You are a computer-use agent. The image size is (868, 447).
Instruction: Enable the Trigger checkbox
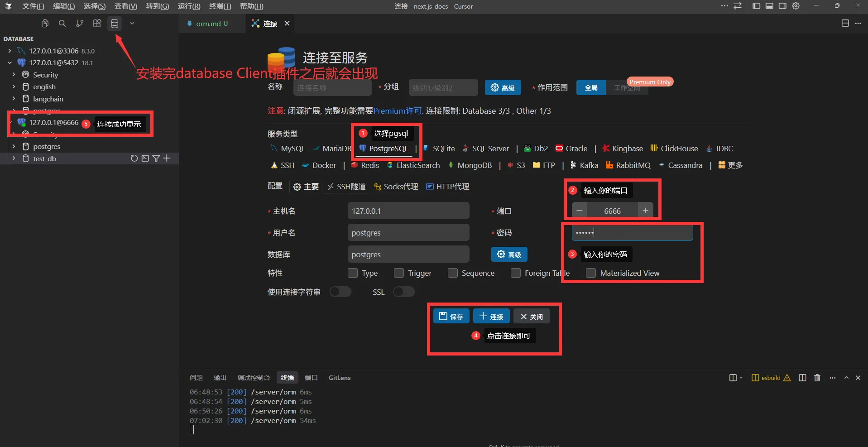(399, 273)
